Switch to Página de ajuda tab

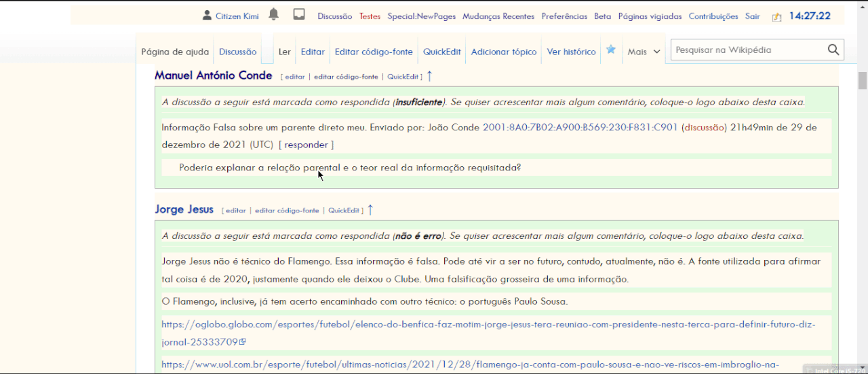(175, 52)
